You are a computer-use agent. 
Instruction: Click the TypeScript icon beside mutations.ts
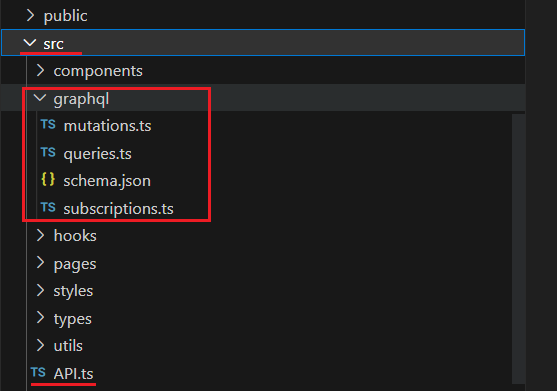tap(48, 125)
